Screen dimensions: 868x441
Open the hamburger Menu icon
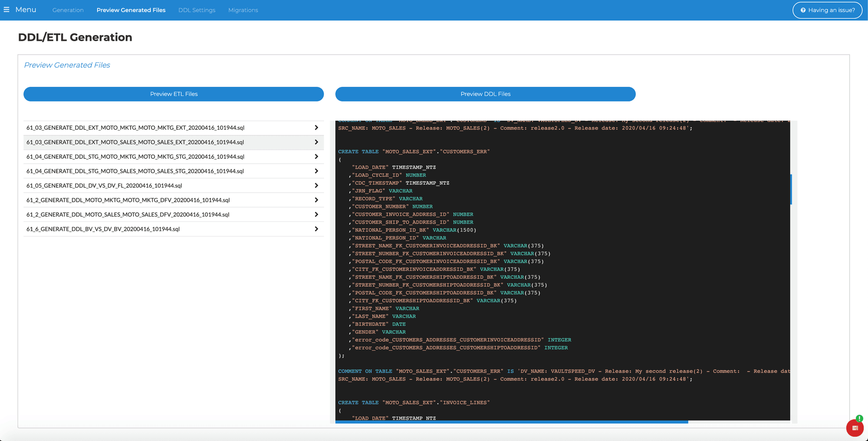tap(7, 10)
